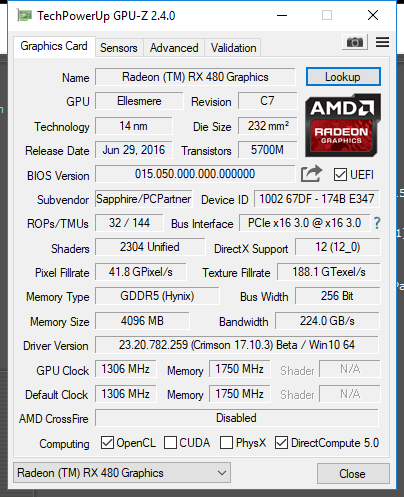Image resolution: width=404 pixels, height=497 pixels.
Task: Click the Bus Interface question mark
Action: pyautogui.click(x=377, y=223)
